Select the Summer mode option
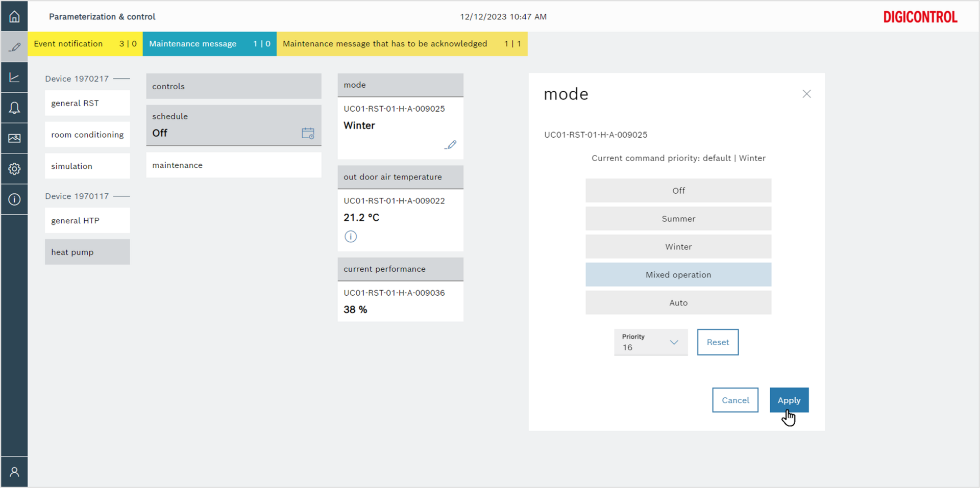 click(x=678, y=219)
